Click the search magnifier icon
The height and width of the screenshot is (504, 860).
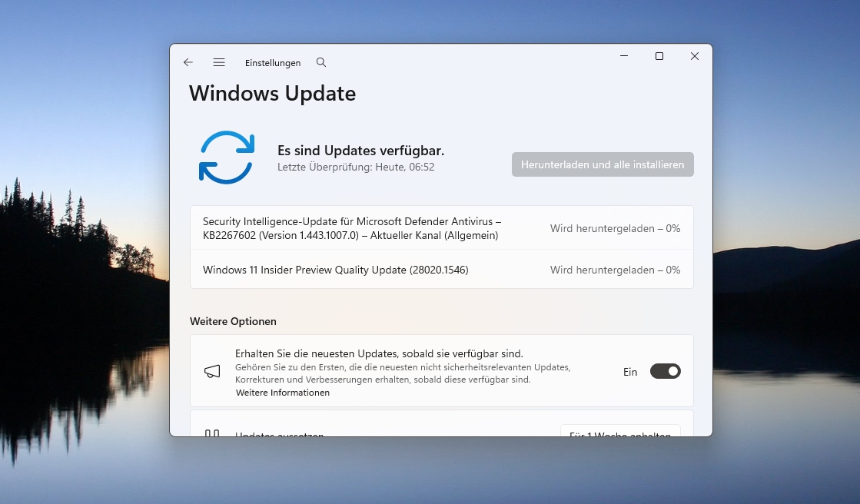[x=321, y=62]
